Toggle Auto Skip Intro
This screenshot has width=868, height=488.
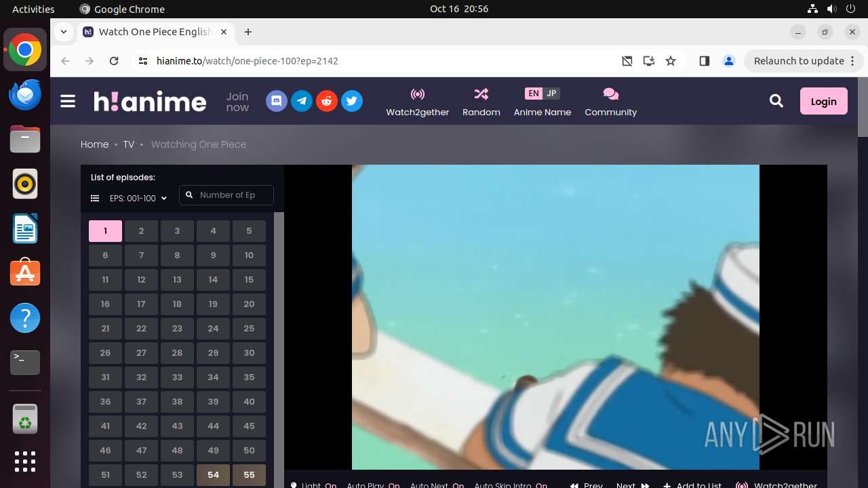click(x=511, y=485)
